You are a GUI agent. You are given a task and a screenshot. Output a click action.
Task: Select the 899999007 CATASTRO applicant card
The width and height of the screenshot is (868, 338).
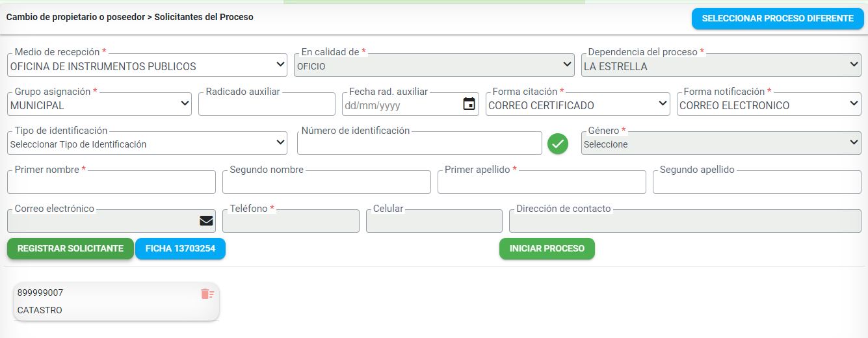point(116,302)
